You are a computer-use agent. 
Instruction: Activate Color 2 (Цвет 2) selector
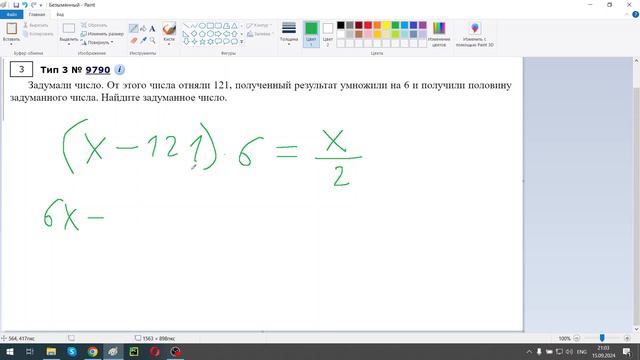328,33
